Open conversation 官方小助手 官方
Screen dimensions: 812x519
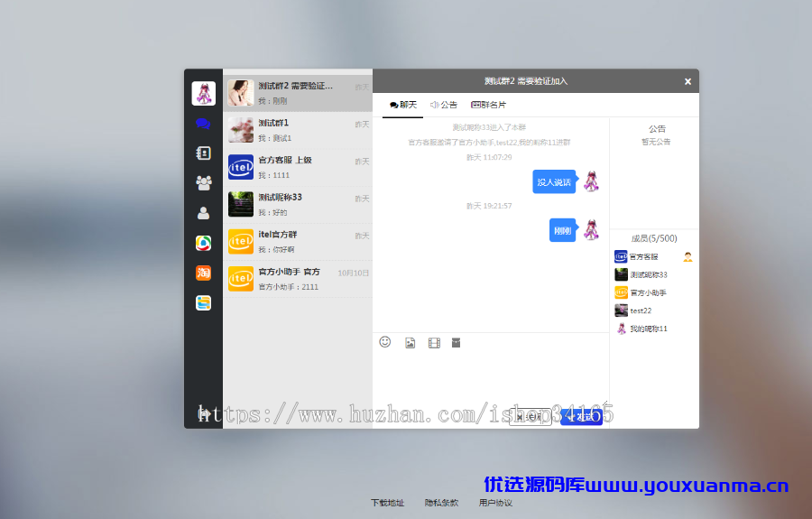coord(298,279)
